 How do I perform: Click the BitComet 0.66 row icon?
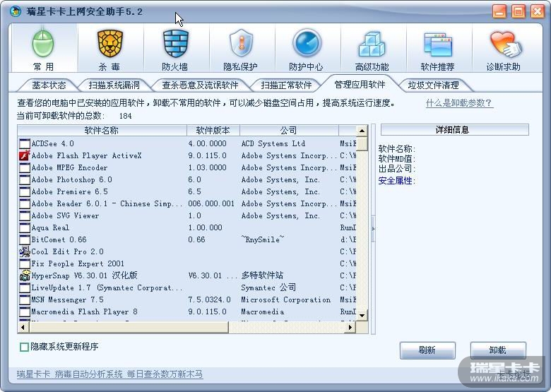click(x=25, y=239)
